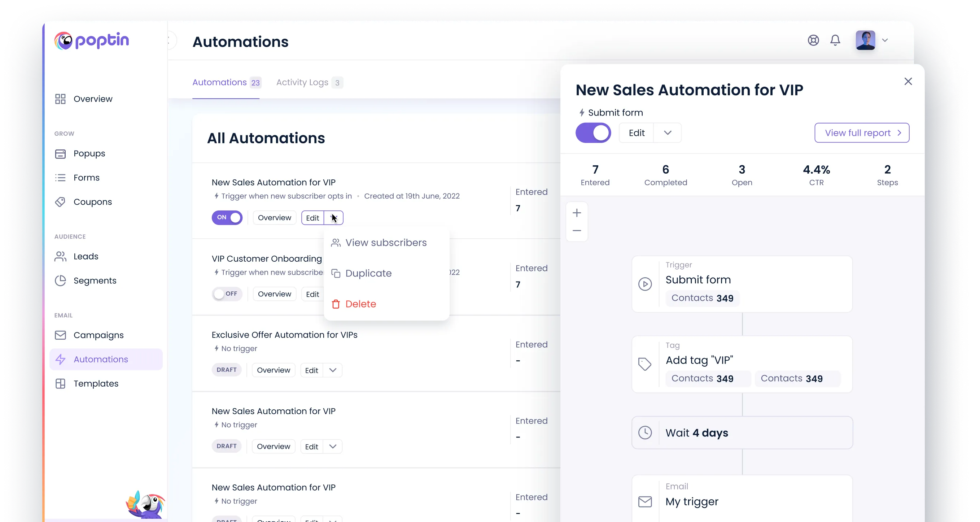Edit the Exclusive Offer Automation for VIPs
This screenshot has width=980, height=522.
(312, 370)
